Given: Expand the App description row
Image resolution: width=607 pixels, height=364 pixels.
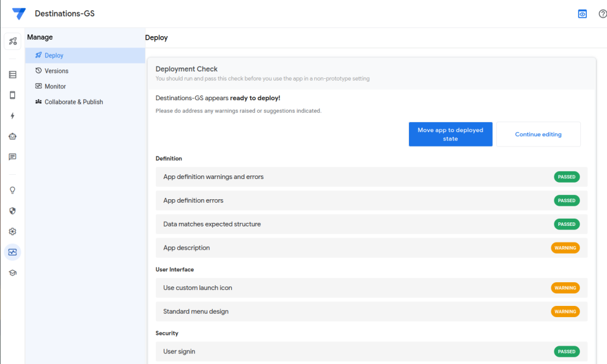Looking at the screenshot, I should (x=372, y=248).
